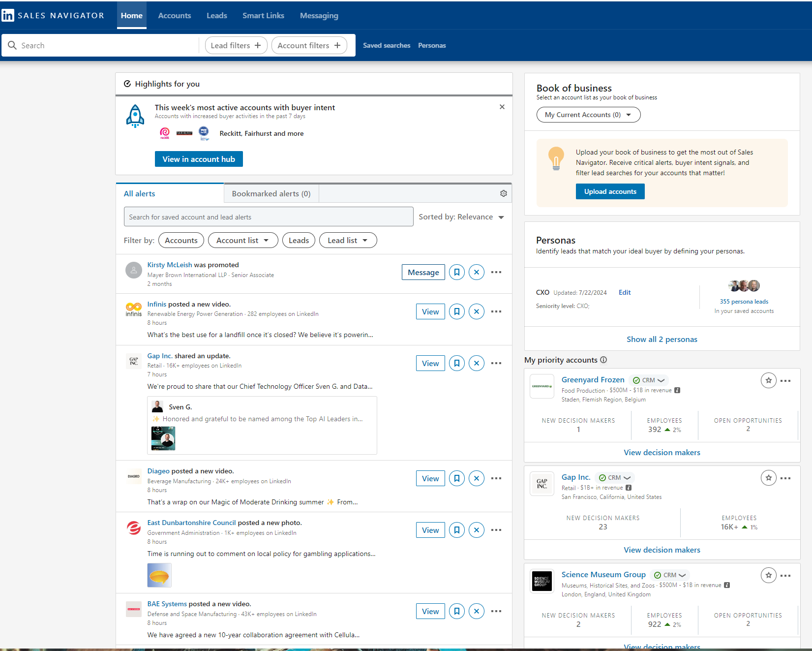812x651 pixels.
Task: Bookmark the Kirsty McLeish alert
Action: point(457,272)
